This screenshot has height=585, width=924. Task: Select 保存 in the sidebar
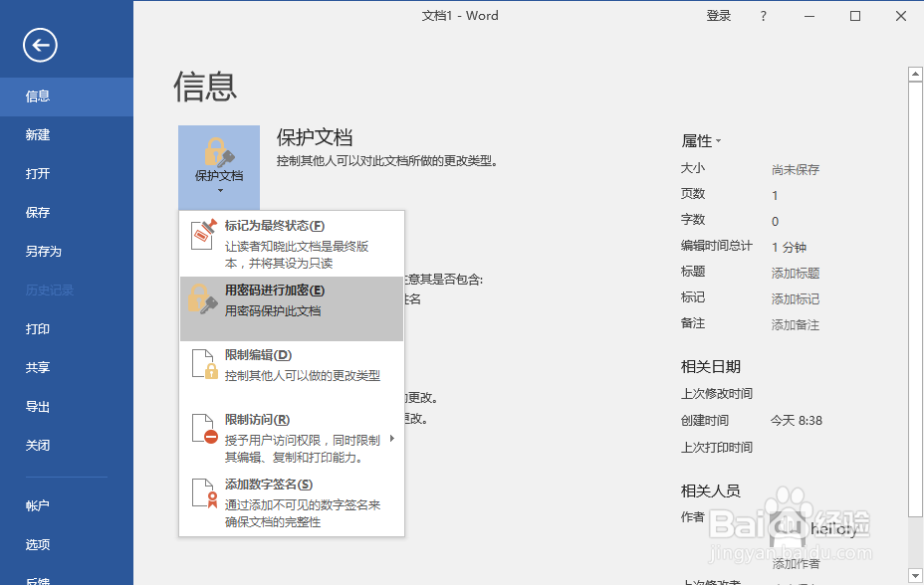point(67,213)
